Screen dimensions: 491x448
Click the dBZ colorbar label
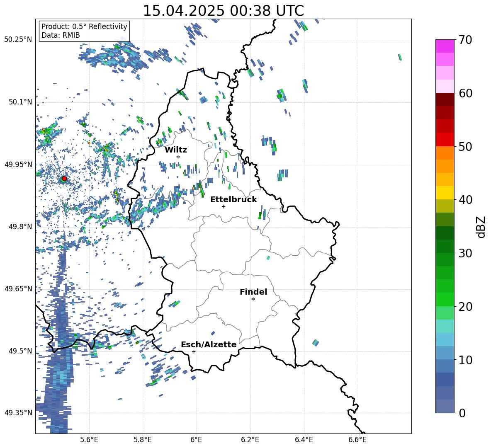tap(481, 227)
